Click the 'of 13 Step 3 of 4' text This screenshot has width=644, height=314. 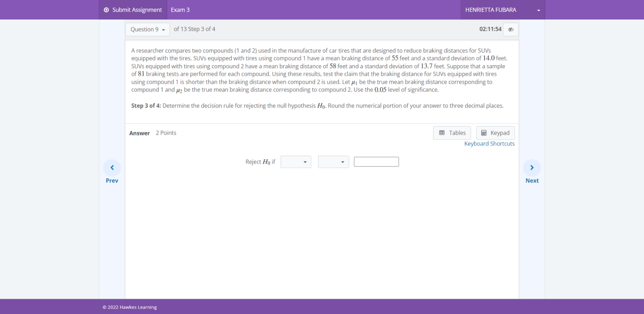coord(195,29)
